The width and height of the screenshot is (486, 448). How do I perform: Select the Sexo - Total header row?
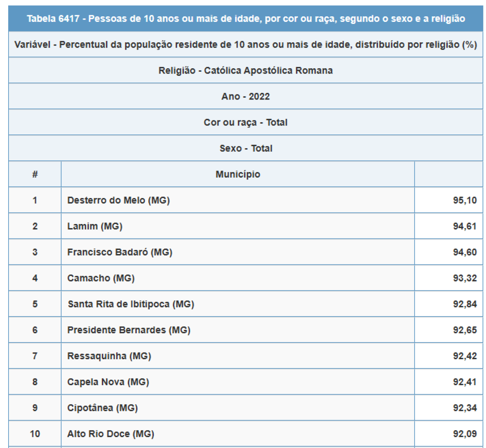[x=246, y=149]
